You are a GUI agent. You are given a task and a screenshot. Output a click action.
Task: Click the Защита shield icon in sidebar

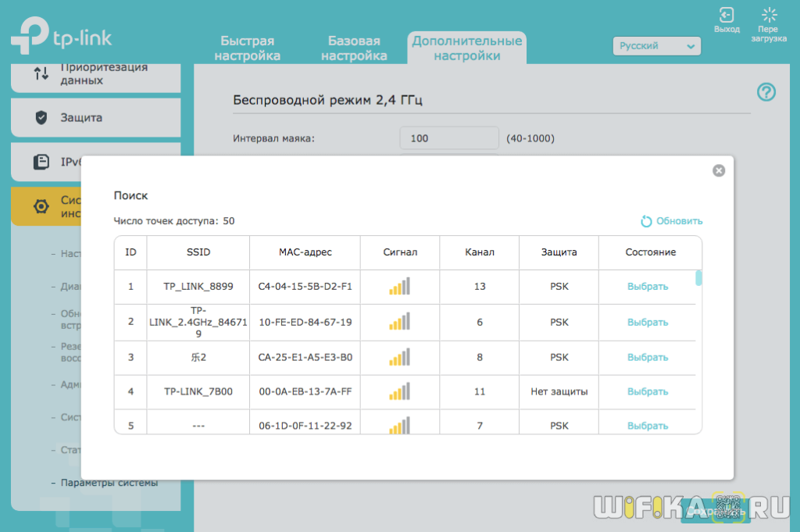[41, 118]
